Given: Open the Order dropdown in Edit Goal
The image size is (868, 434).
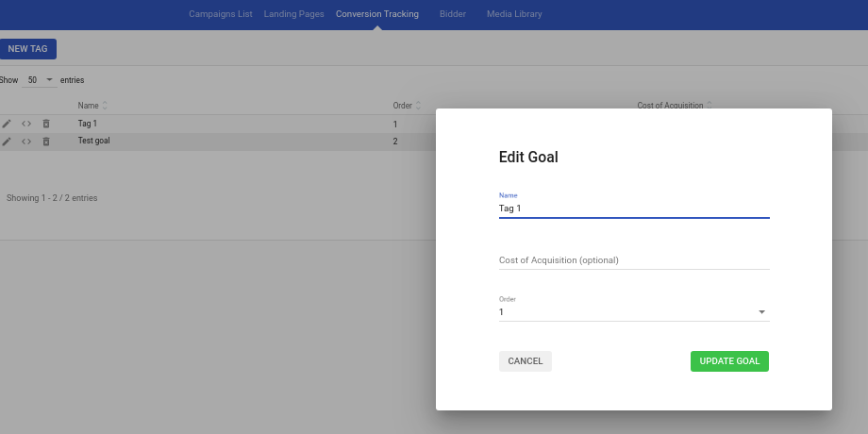Looking at the screenshot, I should [634, 311].
